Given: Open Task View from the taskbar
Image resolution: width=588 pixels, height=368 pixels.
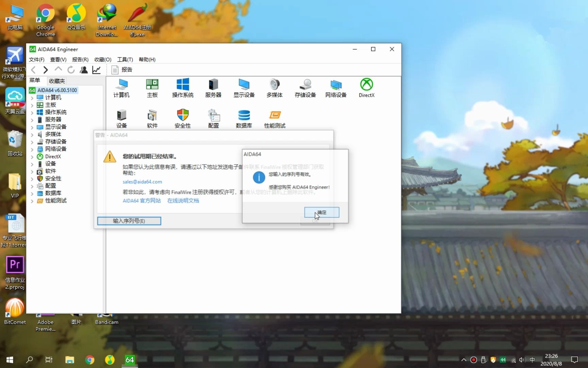Looking at the screenshot, I should [x=49, y=360].
